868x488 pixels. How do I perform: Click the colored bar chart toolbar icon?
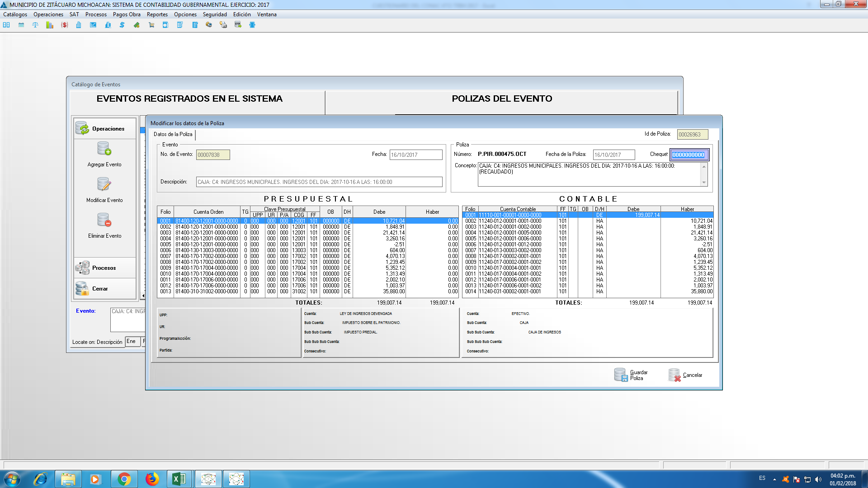pos(50,25)
